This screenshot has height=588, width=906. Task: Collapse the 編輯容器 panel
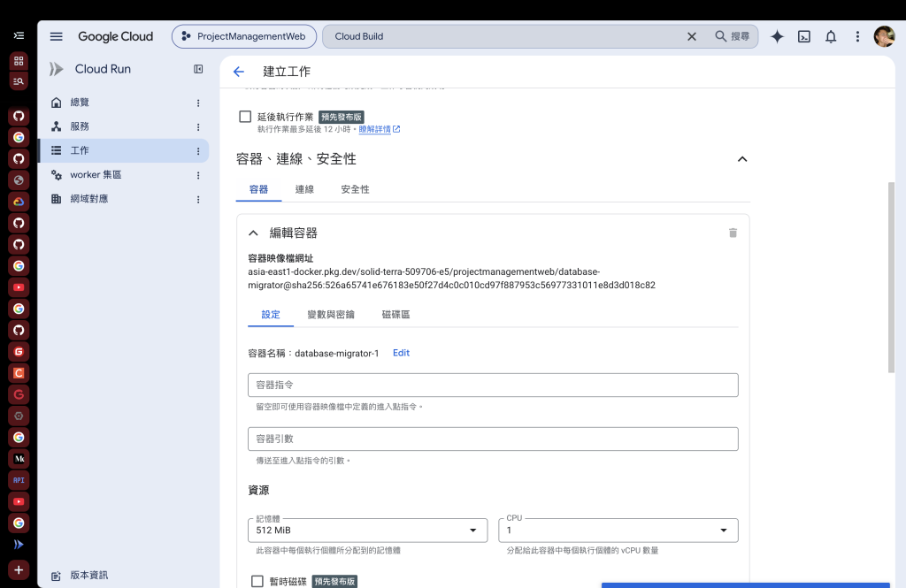(253, 233)
